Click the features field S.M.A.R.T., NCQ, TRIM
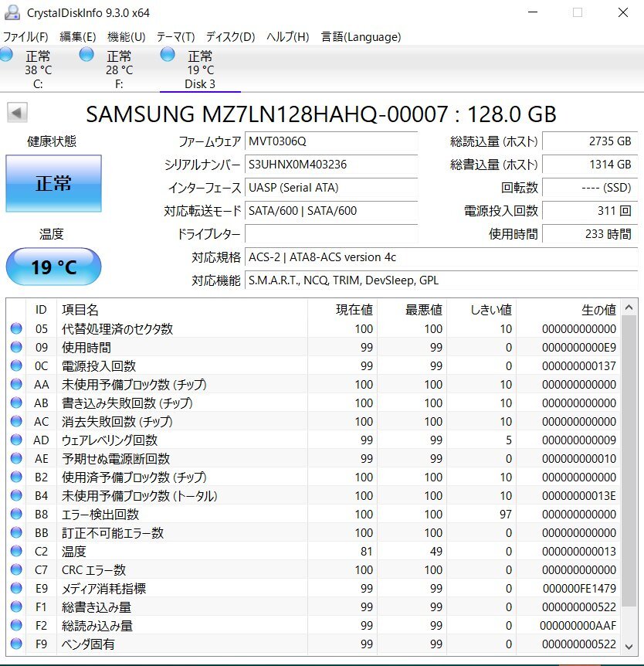This screenshot has height=666, width=644. click(x=441, y=280)
